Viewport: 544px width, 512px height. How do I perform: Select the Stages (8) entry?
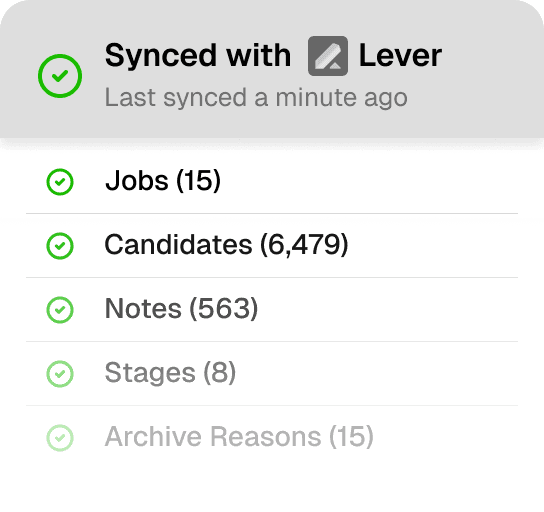[272, 374]
